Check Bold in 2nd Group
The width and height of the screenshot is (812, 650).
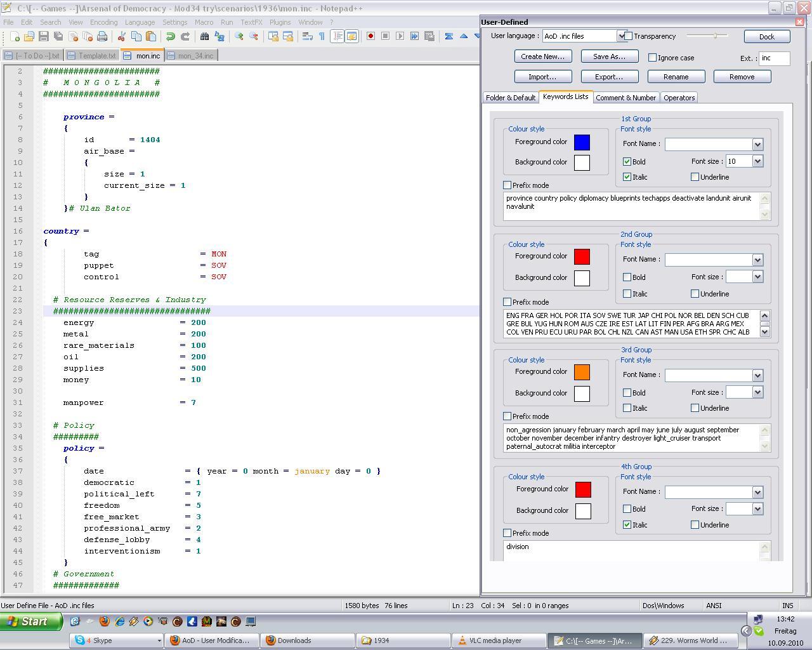627,277
